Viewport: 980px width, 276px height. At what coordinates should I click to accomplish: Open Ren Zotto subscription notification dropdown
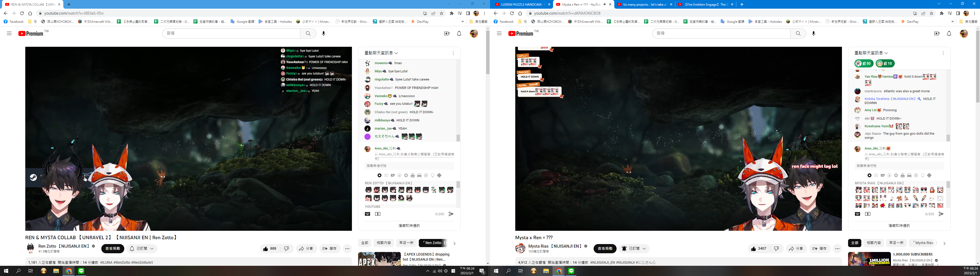[x=142, y=249]
